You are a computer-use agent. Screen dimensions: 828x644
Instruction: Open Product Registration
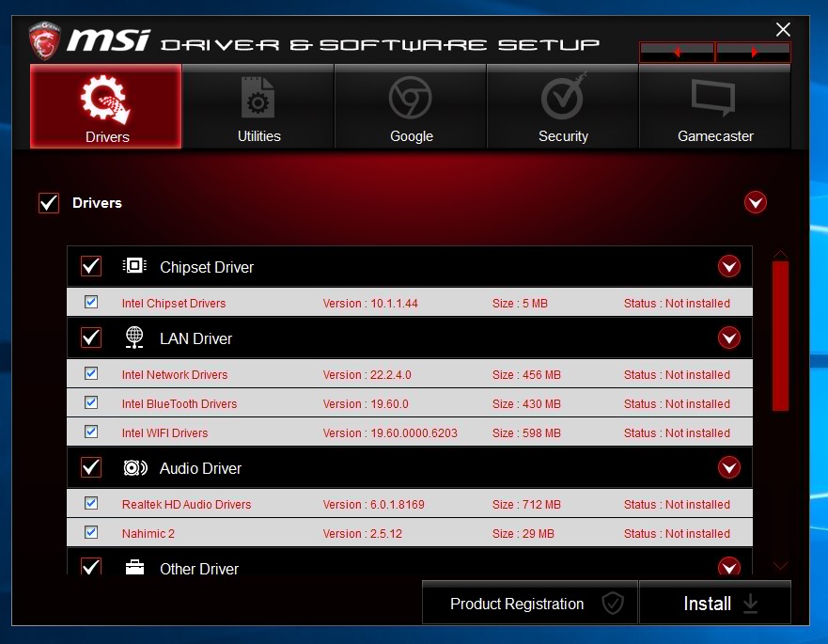[530, 604]
